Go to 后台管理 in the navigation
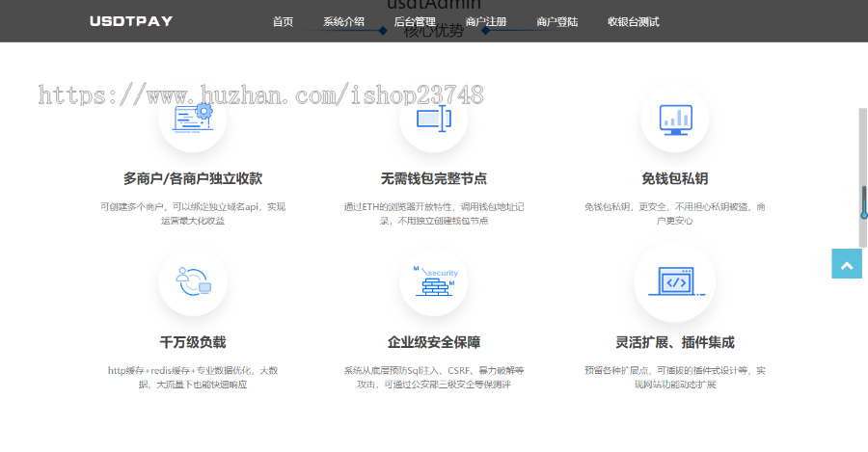This screenshot has width=868, height=452. coord(415,21)
